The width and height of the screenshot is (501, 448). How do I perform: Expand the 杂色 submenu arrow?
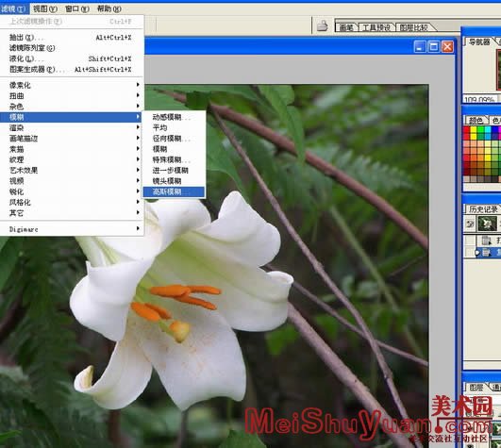[138, 106]
